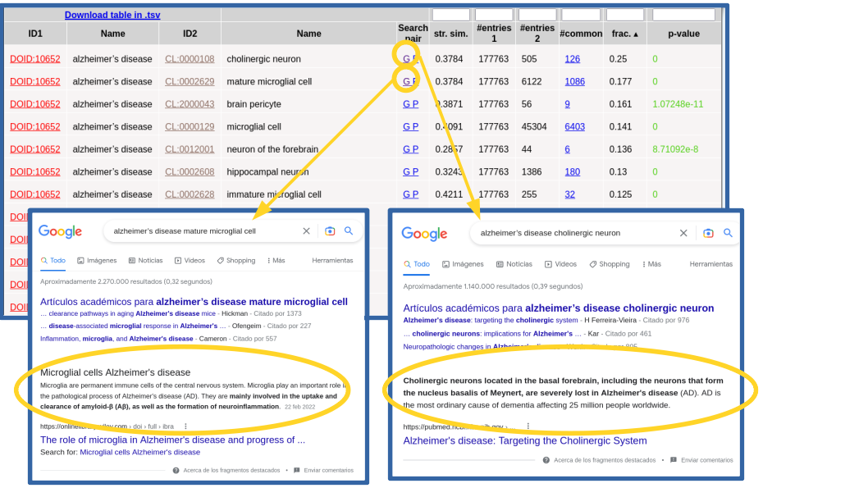Open three-dot menu beside the pubmed result URL

[x=528, y=426]
